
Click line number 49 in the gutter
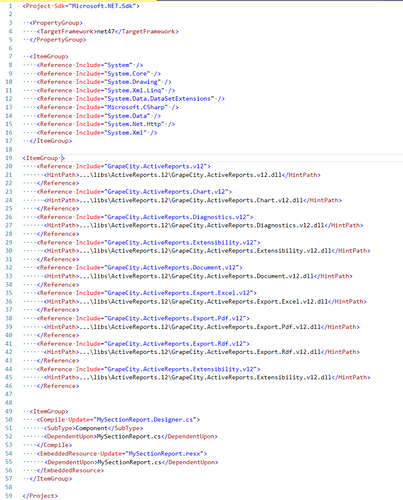click(x=9, y=411)
